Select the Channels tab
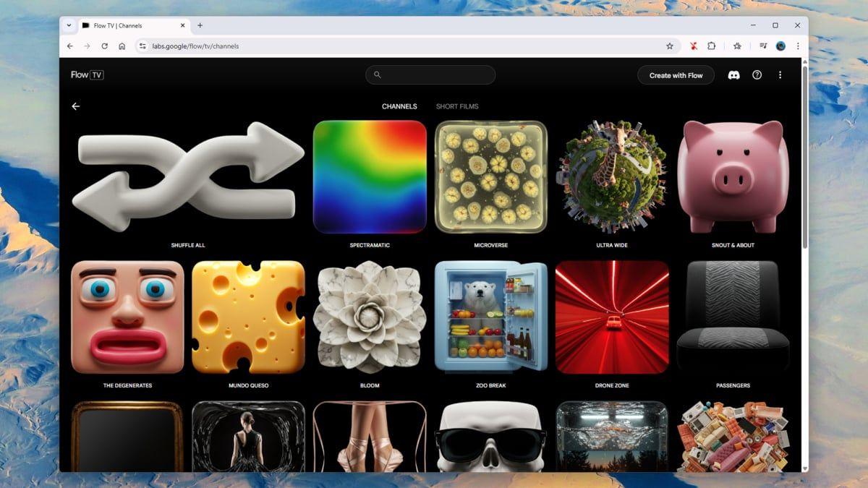 pyautogui.click(x=399, y=106)
